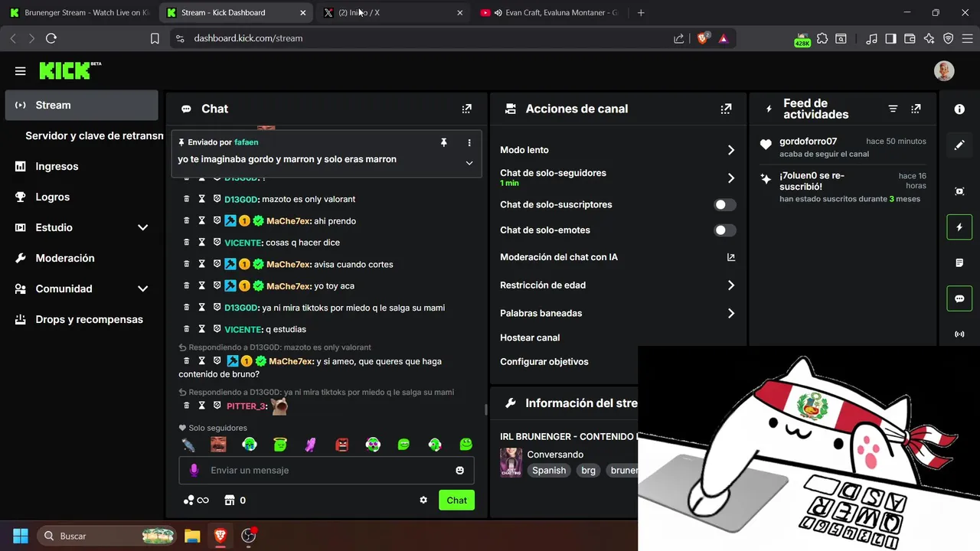This screenshot has width=980, height=551.
Task: Click ban shield icon next to PITTER_3
Action: (x=217, y=406)
